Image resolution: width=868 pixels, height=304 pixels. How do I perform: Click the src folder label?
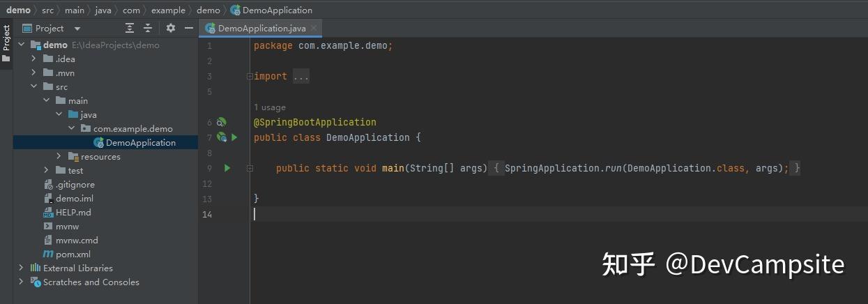pyautogui.click(x=62, y=86)
